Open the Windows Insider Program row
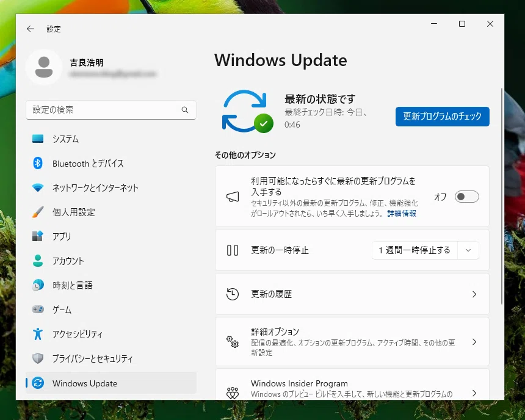Screen dimensions: 525x420 [x=352, y=385]
